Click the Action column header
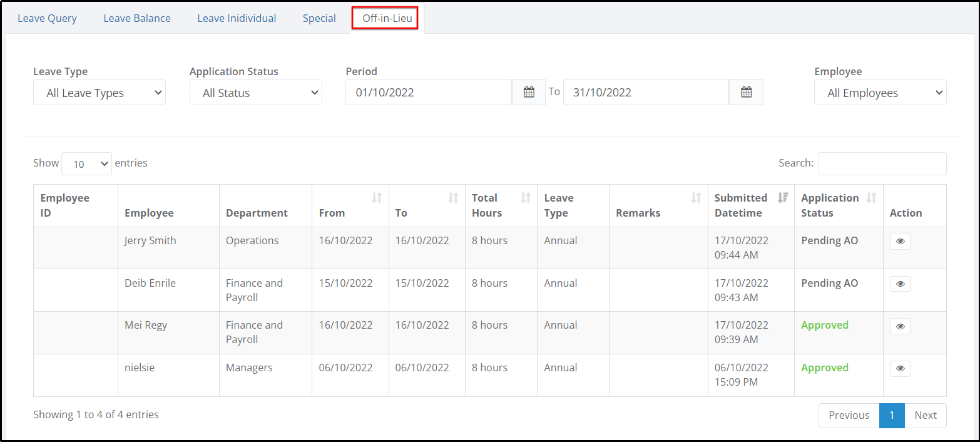The height and width of the screenshot is (442, 980). [x=914, y=205]
